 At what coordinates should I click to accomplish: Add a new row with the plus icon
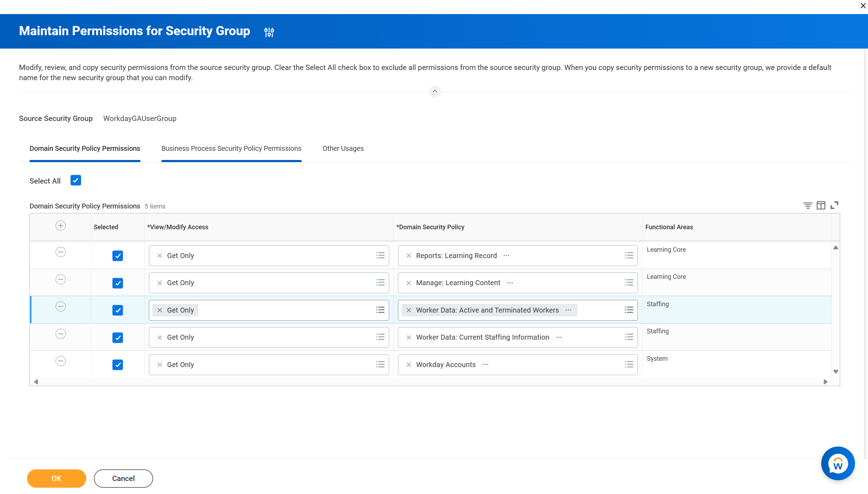click(60, 225)
